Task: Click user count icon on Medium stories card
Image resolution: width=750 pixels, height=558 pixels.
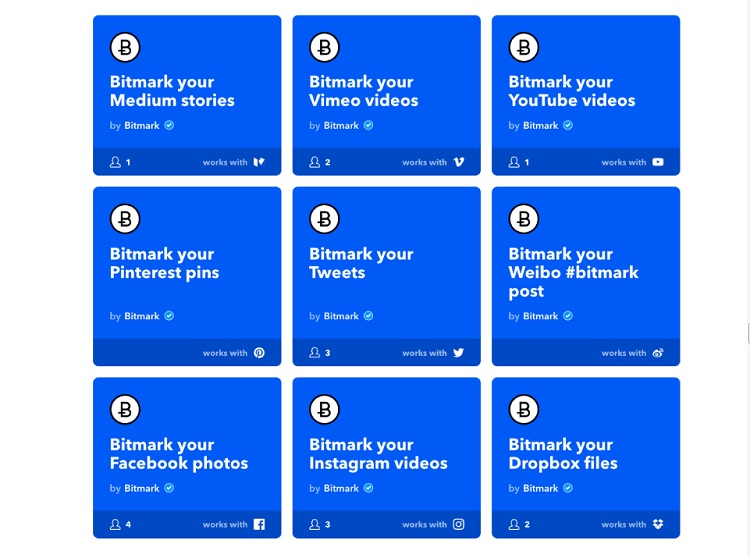Action: tap(115, 162)
